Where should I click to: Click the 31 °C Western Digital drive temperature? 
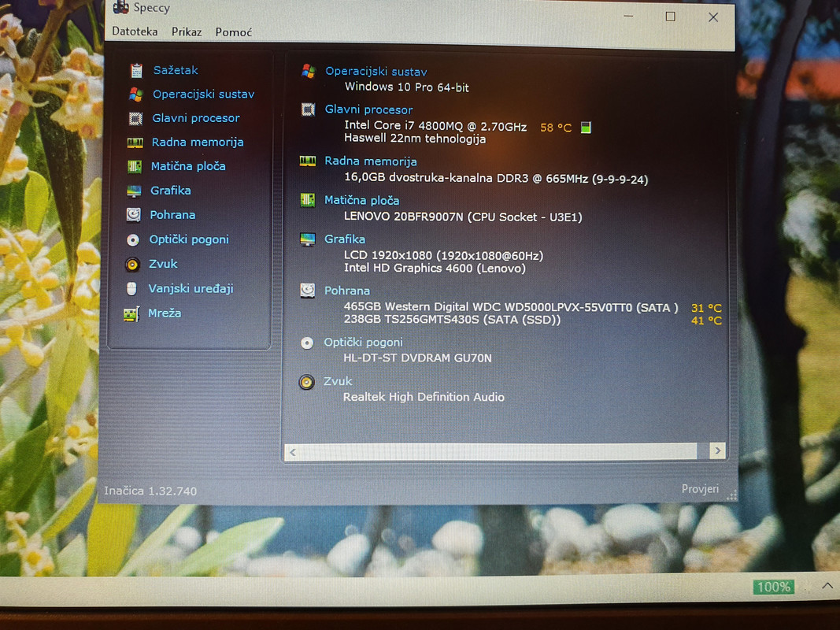pyautogui.click(x=706, y=308)
